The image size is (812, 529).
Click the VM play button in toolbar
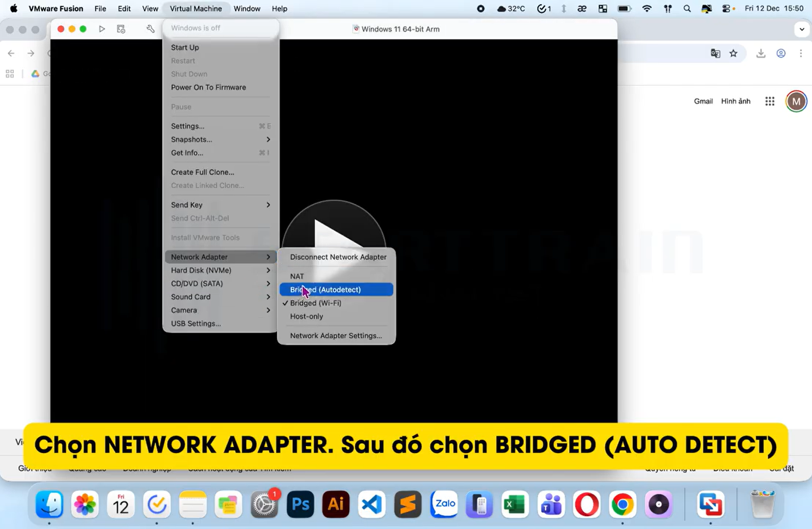click(102, 29)
